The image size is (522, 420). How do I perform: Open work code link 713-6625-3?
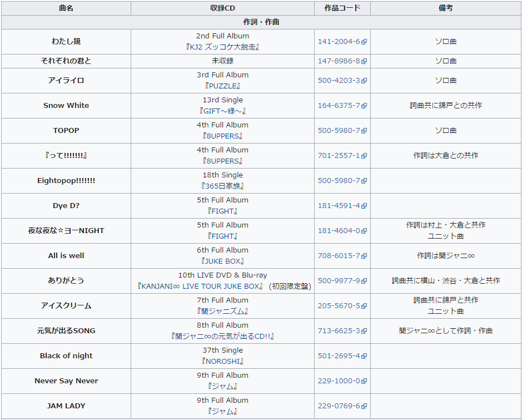[x=342, y=330]
